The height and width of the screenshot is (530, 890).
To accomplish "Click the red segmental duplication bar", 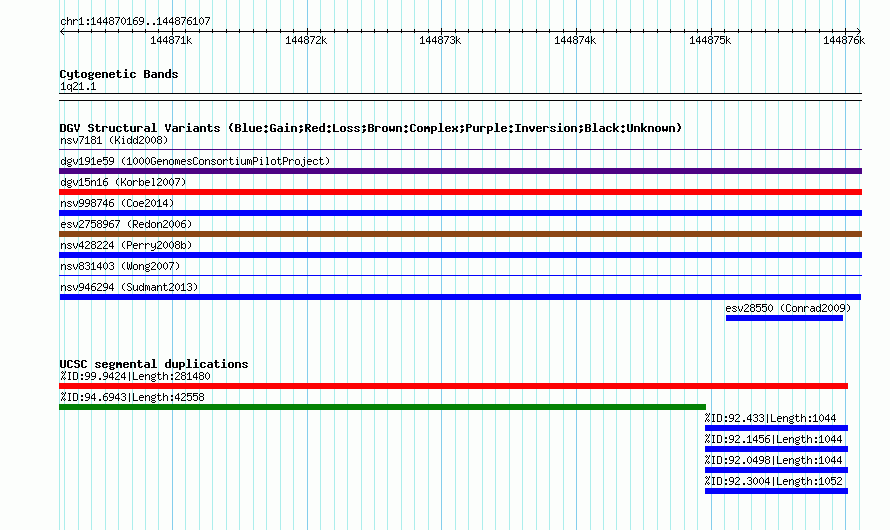I will pyautogui.click(x=454, y=386).
